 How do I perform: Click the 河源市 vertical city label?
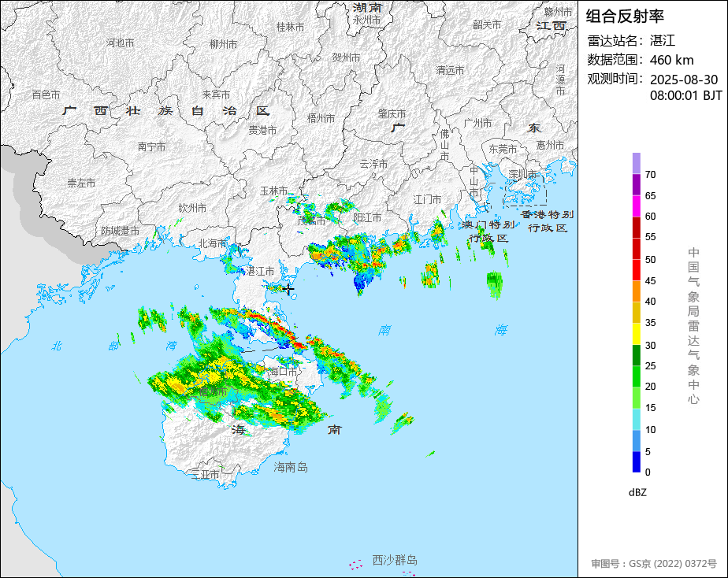[560, 80]
